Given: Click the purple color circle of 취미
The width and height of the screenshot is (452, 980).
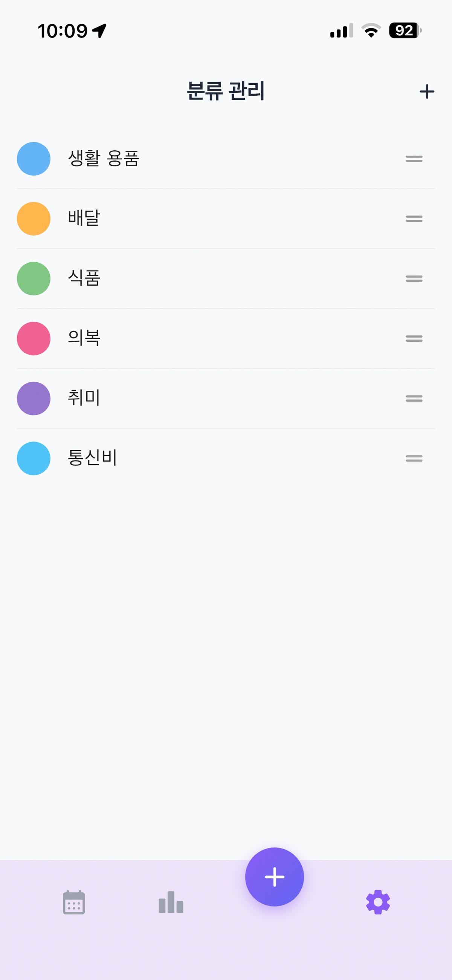Looking at the screenshot, I should [x=34, y=399].
